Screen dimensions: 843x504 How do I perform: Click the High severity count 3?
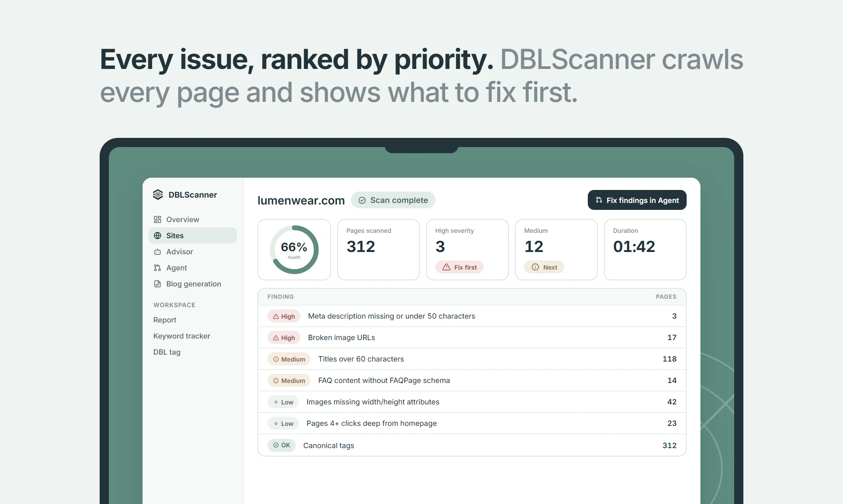pos(440,246)
